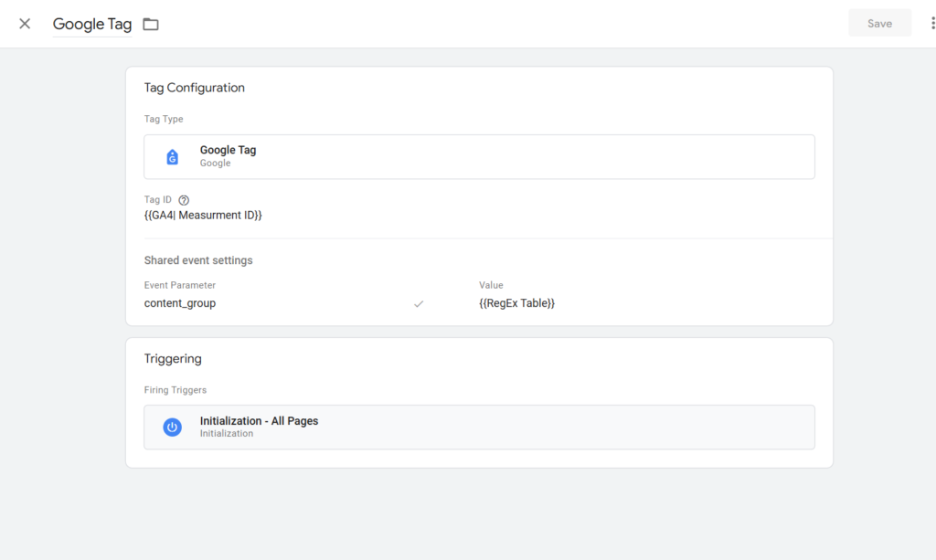
Task: Click the folder icon beside tag name
Action: coord(151,25)
